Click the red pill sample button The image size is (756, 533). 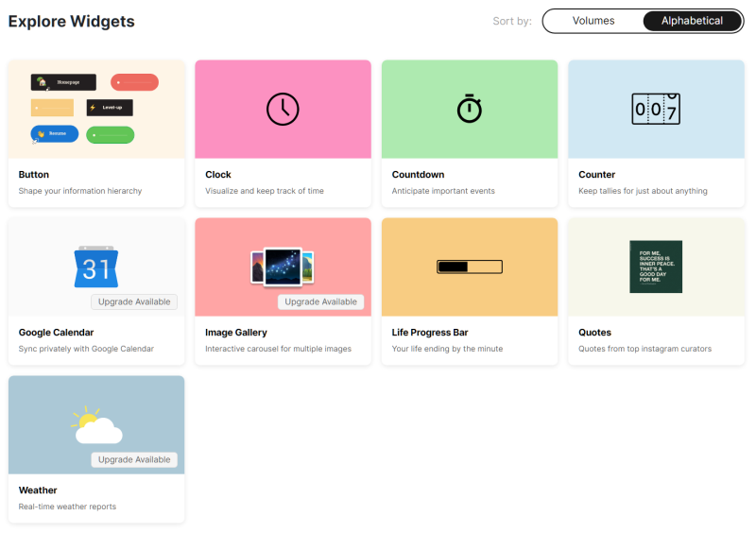pos(134,82)
